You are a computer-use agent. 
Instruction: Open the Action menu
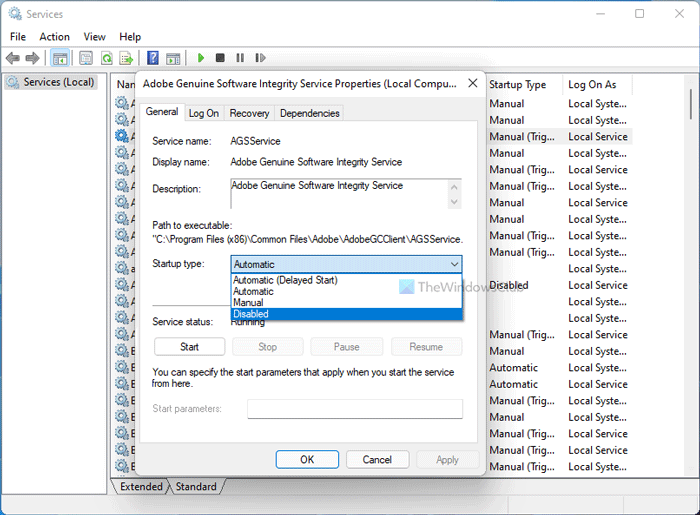point(54,37)
